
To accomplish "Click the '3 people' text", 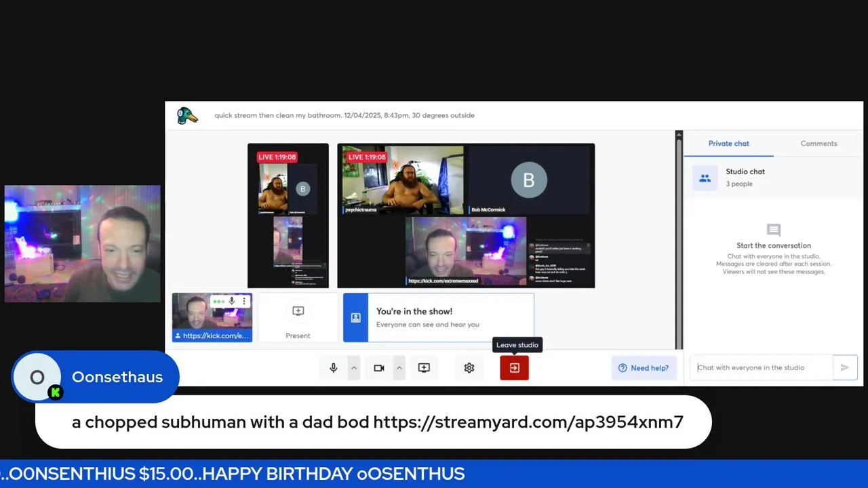I will pyautogui.click(x=739, y=184).
